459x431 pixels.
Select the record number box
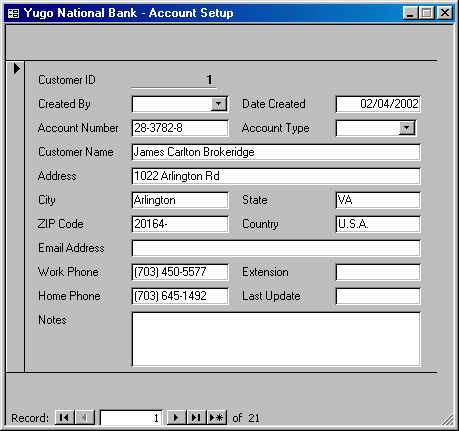131,418
